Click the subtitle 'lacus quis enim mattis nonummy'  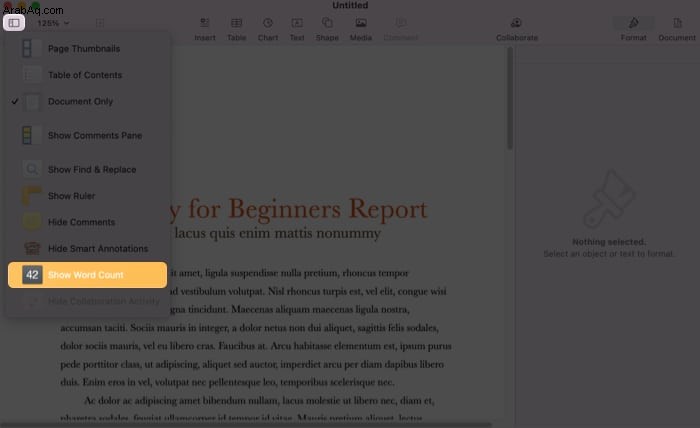277,233
